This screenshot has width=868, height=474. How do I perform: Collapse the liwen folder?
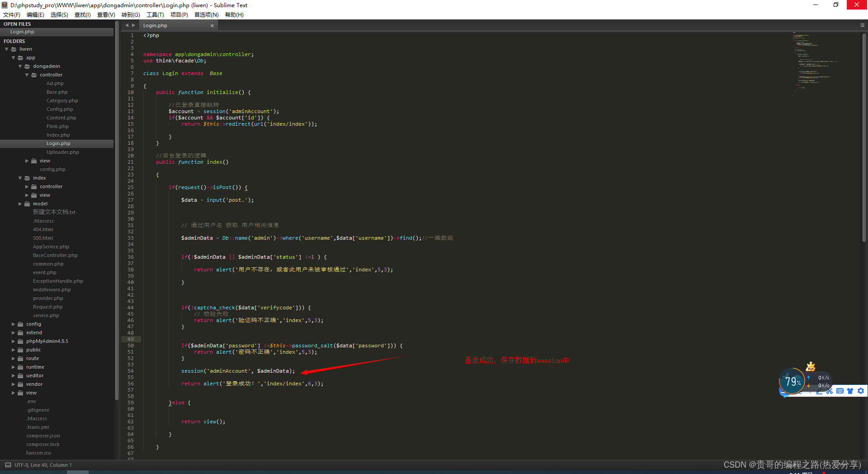[7, 49]
